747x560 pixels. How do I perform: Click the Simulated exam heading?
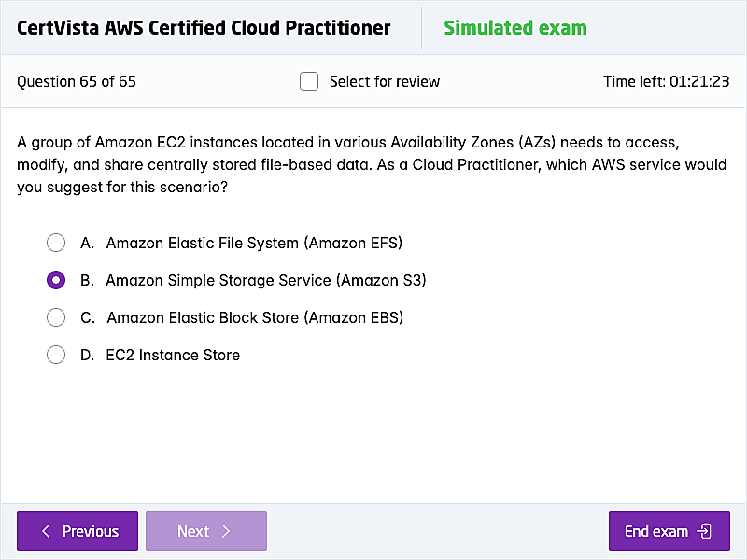point(515,28)
